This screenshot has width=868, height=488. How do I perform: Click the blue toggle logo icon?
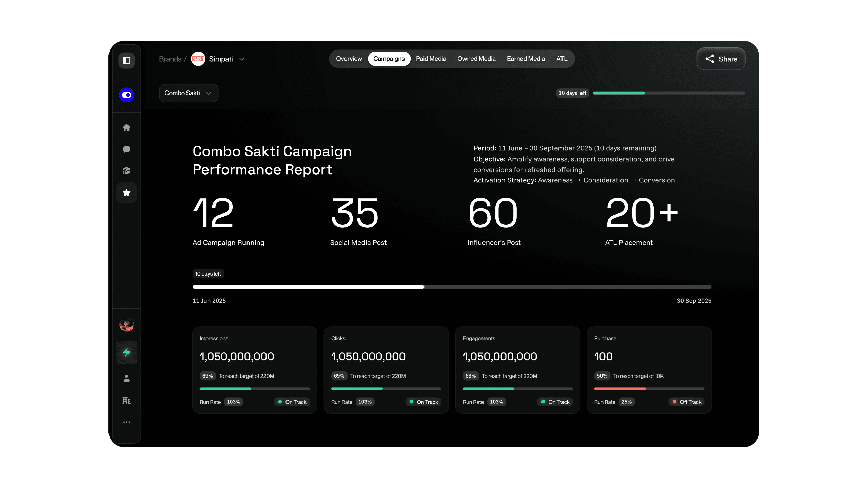tap(126, 95)
